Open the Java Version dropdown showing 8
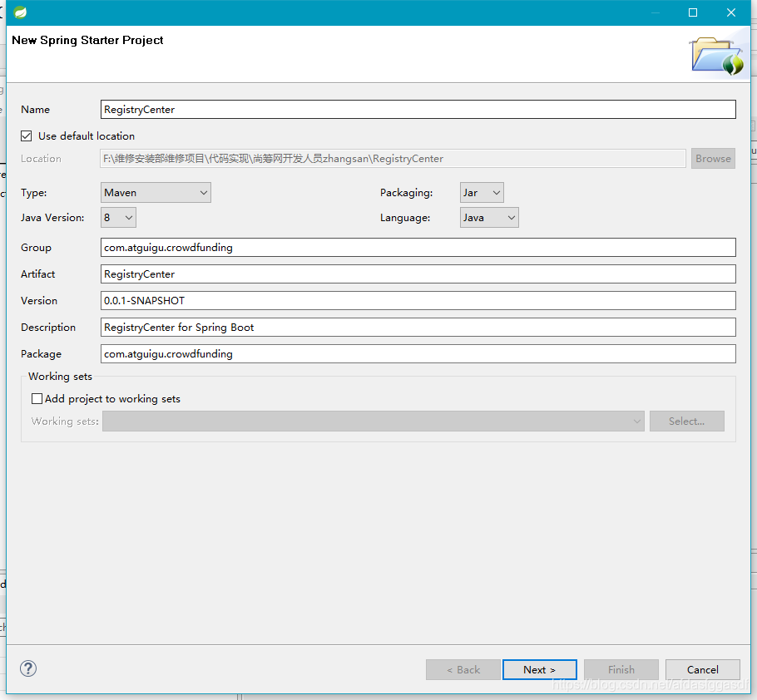This screenshot has height=700, width=757. tap(118, 218)
